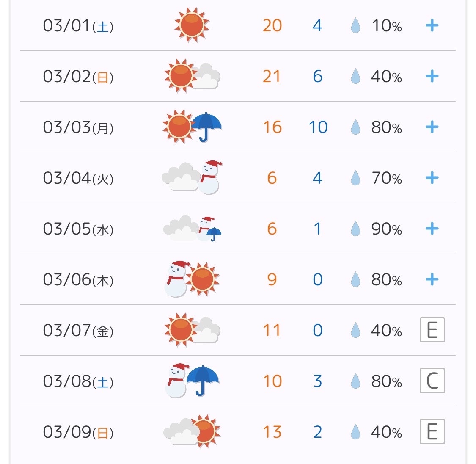Expand the 03/02 forecast details
The height and width of the screenshot is (464, 476).
432,76
